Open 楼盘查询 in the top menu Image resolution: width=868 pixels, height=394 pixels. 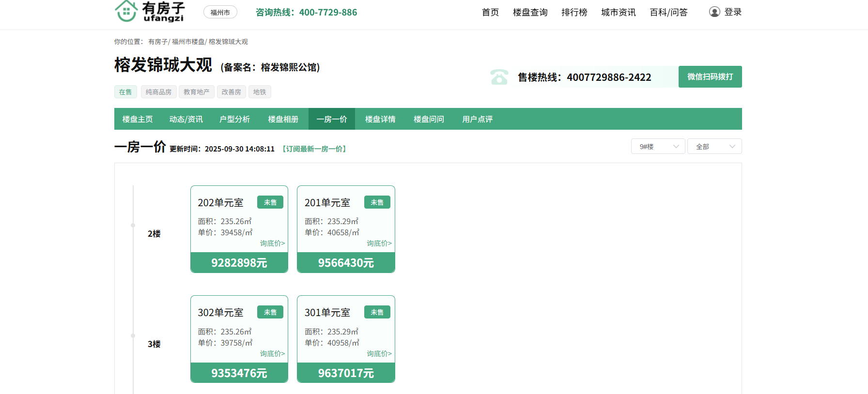click(x=530, y=13)
